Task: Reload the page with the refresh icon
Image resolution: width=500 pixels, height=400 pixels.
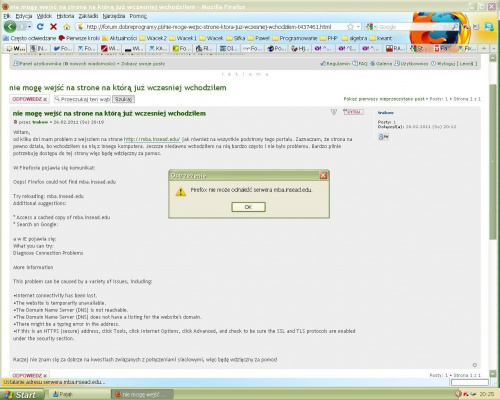Action: coord(40,27)
